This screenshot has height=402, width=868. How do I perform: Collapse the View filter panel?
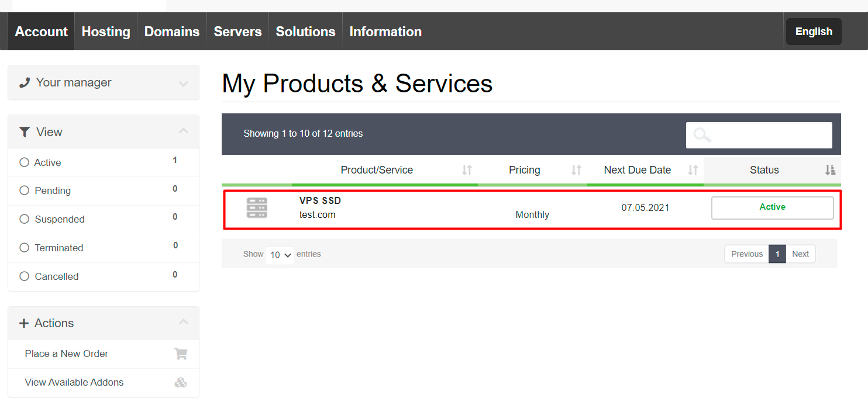coord(183,131)
